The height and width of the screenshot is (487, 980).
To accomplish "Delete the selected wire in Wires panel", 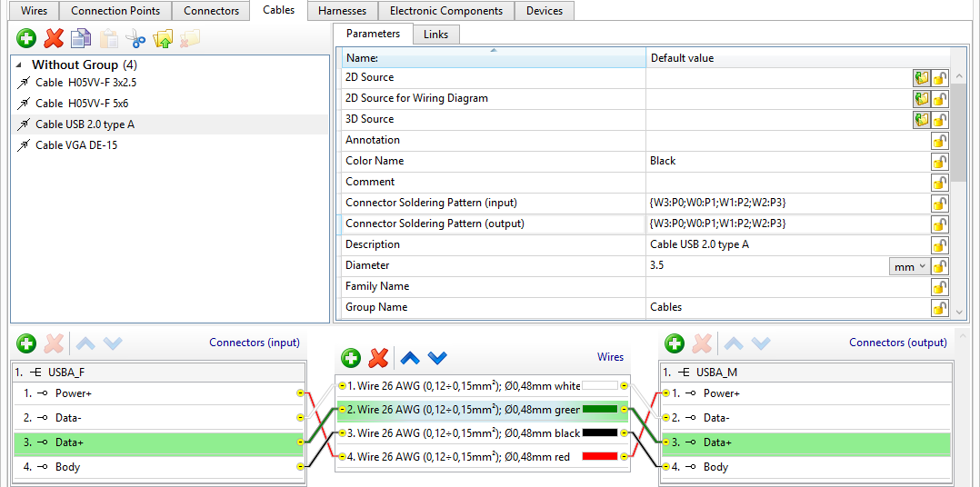I will [379, 358].
